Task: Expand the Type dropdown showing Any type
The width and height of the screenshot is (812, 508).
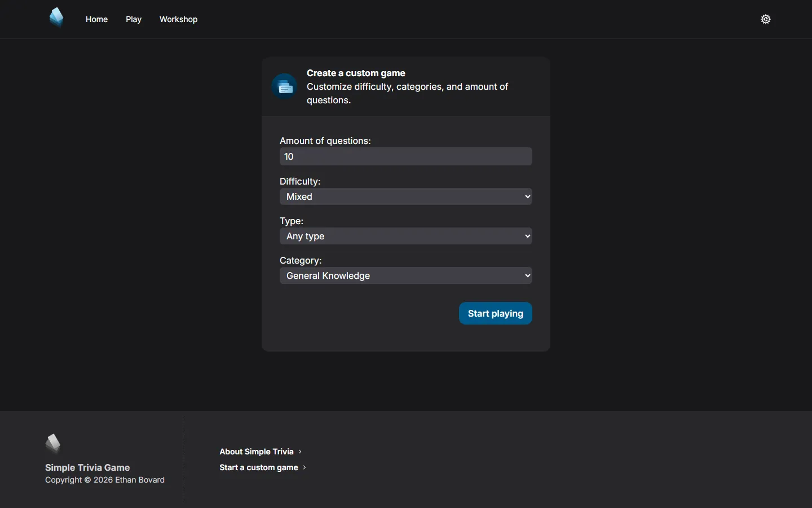Action: (406, 236)
